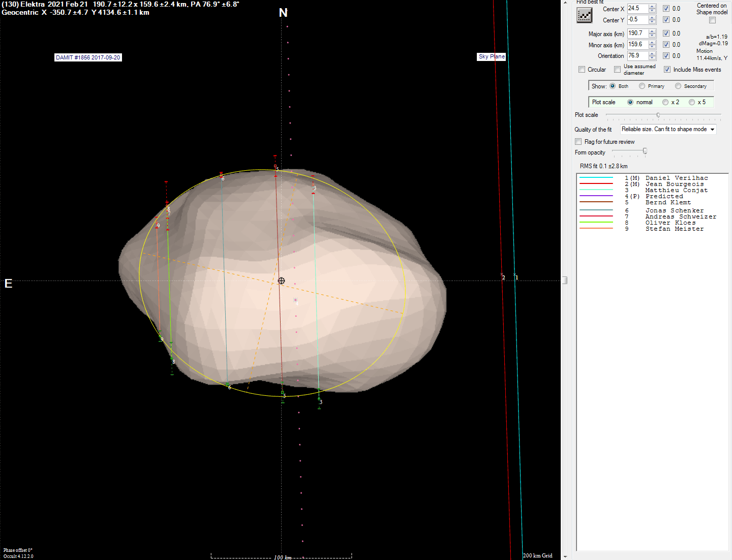Viewport: 732px width, 560px height.
Task: Select the Primary show option
Action: coord(642,86)
